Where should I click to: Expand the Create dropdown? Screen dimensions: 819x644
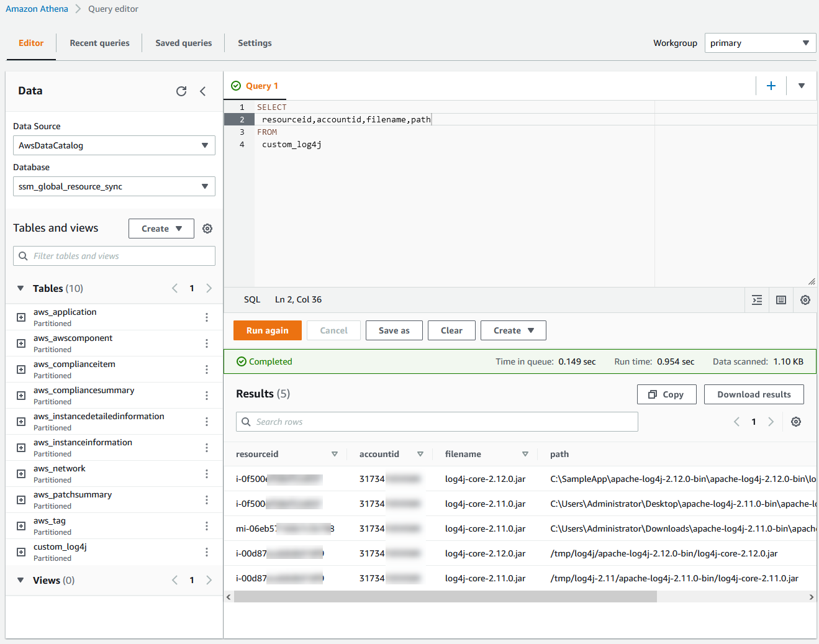(x=514, y=330)
